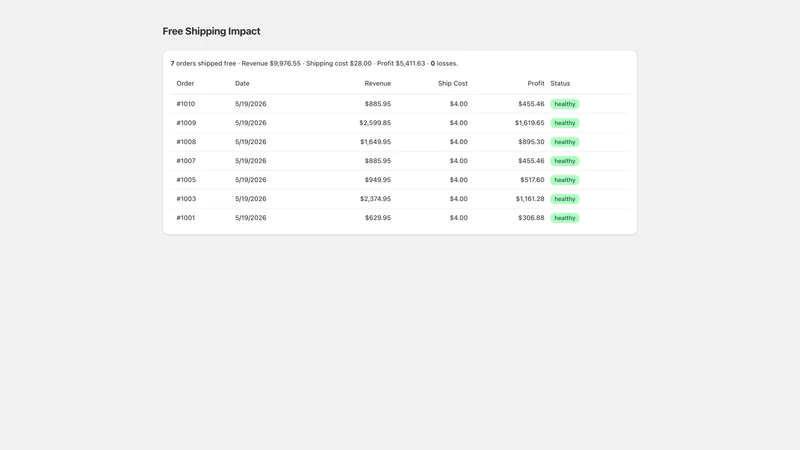Screen dimensions: 800x450
Task: Click the Revenue column header
Action: click(x=378, y=83)
